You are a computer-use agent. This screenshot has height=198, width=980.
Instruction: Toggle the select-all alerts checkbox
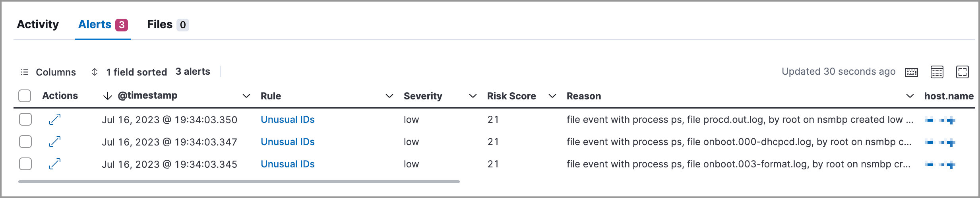[x=25, y=96]
